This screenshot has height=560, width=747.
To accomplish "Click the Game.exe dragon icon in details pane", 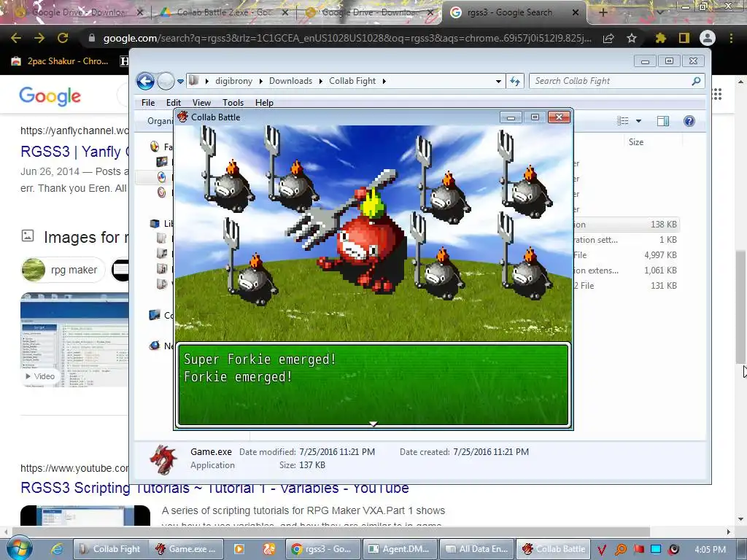I will coord(163,459).
